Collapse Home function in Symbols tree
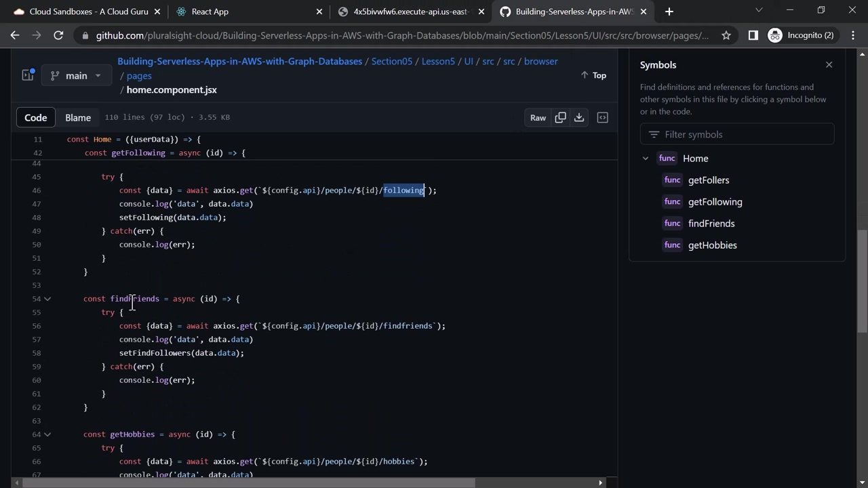The width and height of the screenshot is (868, 488). pyautogui.click(x=646, y=159)
